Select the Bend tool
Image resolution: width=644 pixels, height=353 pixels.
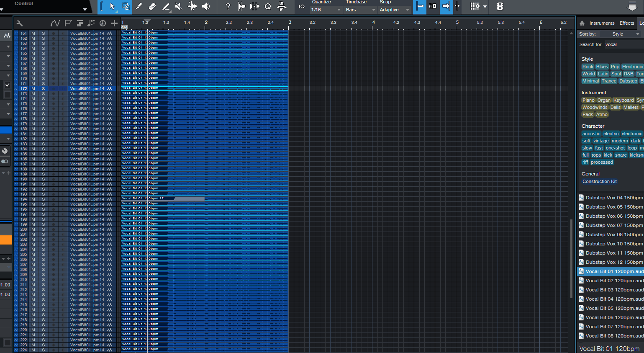192,6
